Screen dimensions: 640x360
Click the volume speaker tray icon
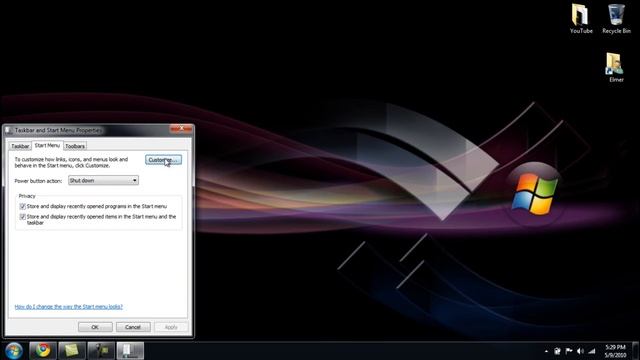click(x=580, y=351)
